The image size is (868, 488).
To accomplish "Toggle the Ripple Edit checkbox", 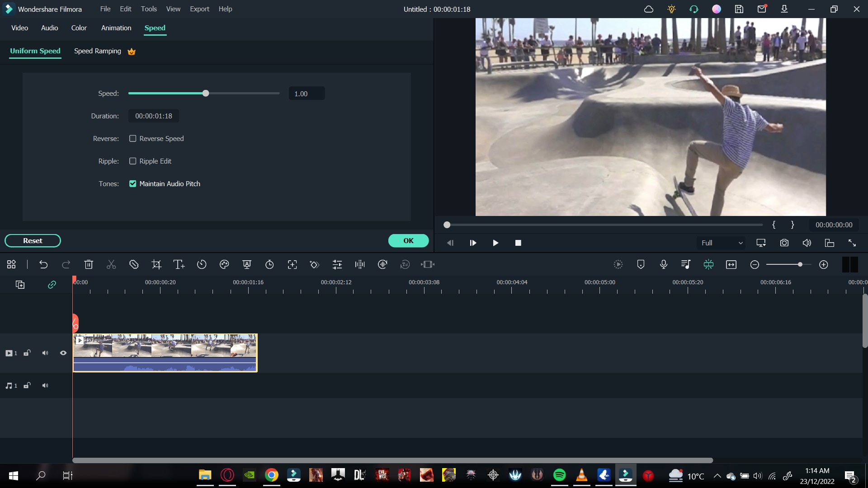I will pyautogui.click(x=132, y=161).
